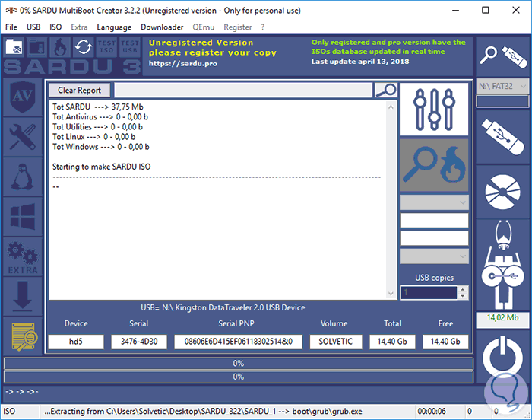Open the Antivirus AV shield category
Screen dimensions: 532x420
point(22,97)
